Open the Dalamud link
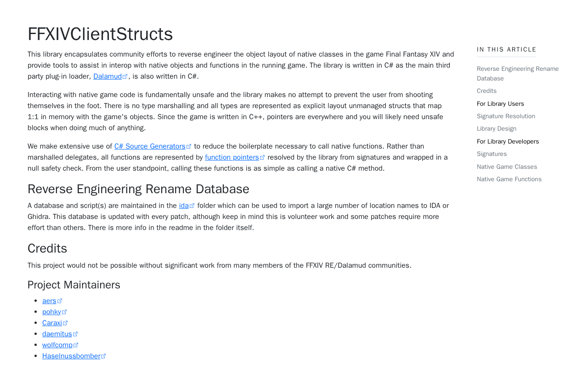 (107, 76)
